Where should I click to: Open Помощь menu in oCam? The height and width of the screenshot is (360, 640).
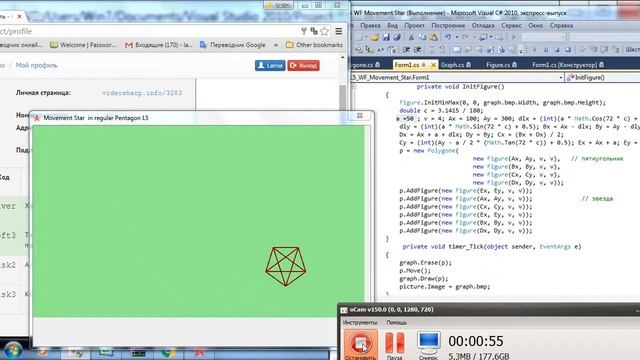(396, 322)
